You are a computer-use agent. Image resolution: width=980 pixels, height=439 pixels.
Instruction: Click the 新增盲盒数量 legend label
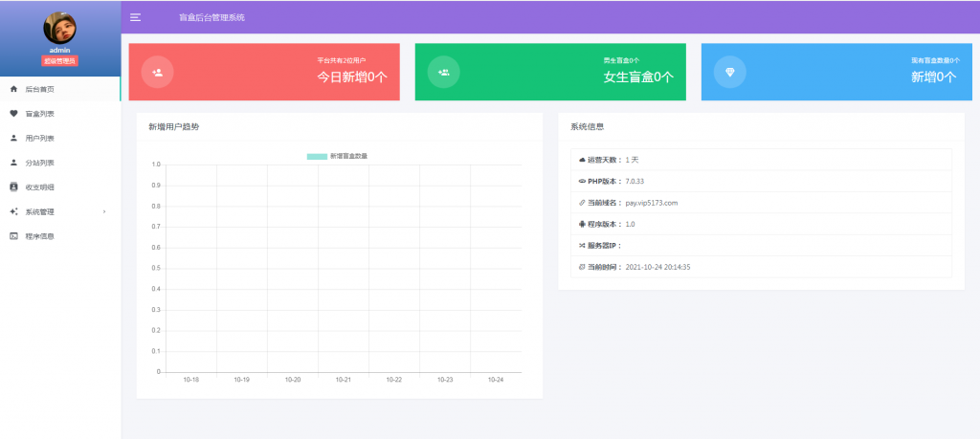[348, 156]
